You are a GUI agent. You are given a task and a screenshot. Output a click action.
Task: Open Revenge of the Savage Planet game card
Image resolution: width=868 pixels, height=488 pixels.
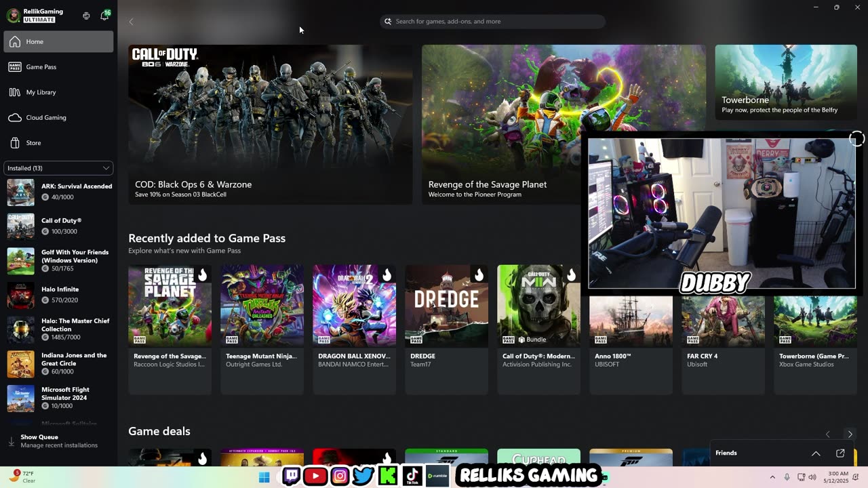pos(170,329)
